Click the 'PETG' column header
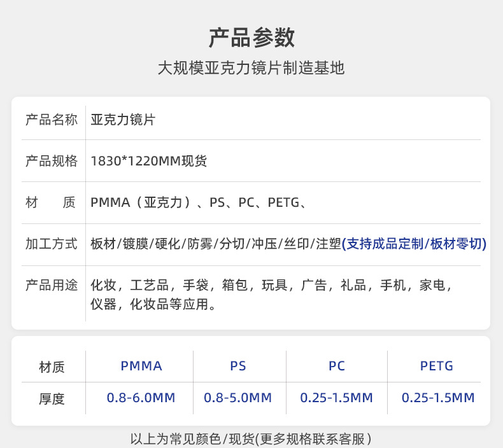 point(437,366)
